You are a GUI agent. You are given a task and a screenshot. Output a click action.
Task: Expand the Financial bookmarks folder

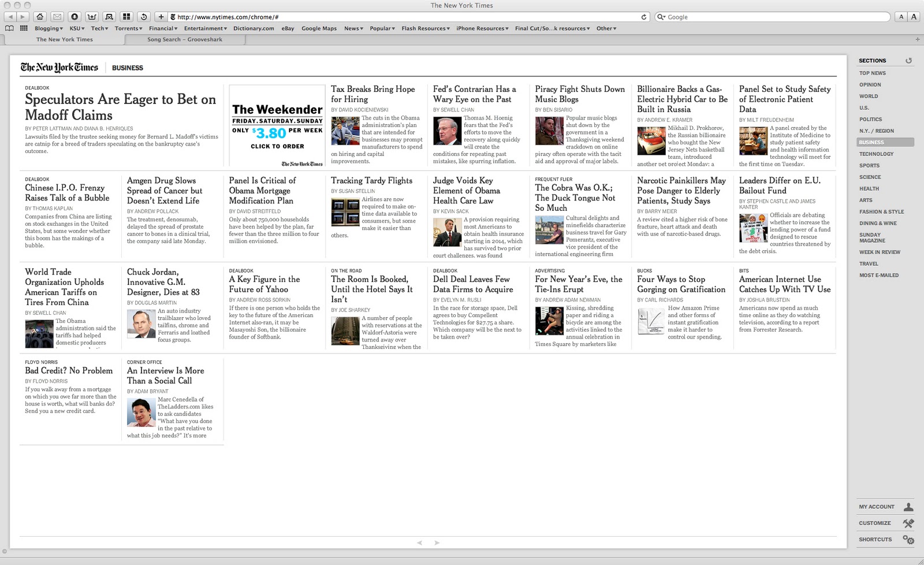[x=163, y=28]
